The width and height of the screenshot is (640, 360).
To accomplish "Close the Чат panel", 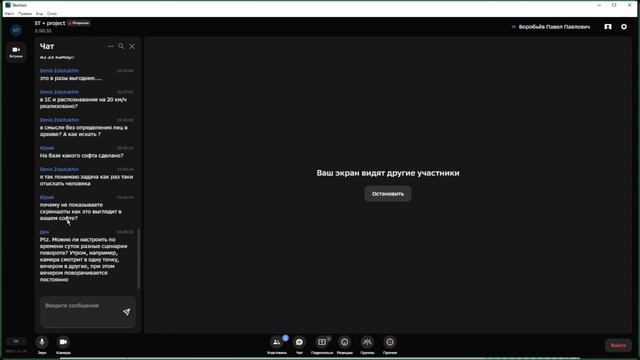I will coord(132,46).
